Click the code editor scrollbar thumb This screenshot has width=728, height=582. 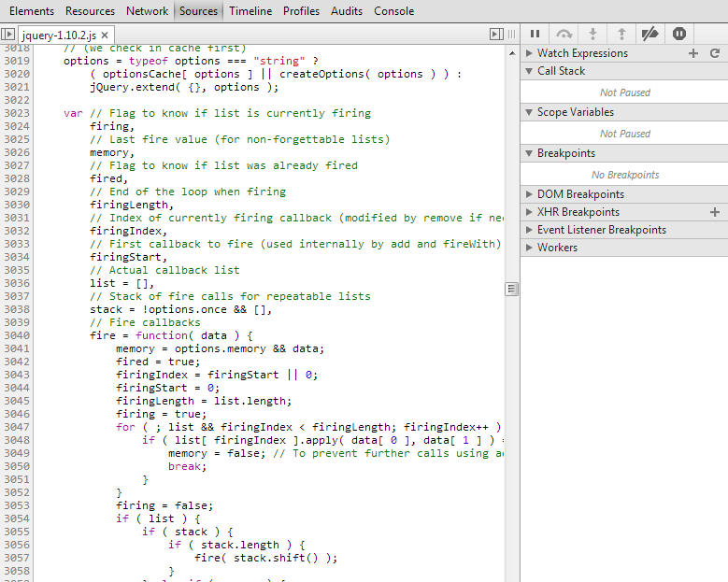[511, 290]
